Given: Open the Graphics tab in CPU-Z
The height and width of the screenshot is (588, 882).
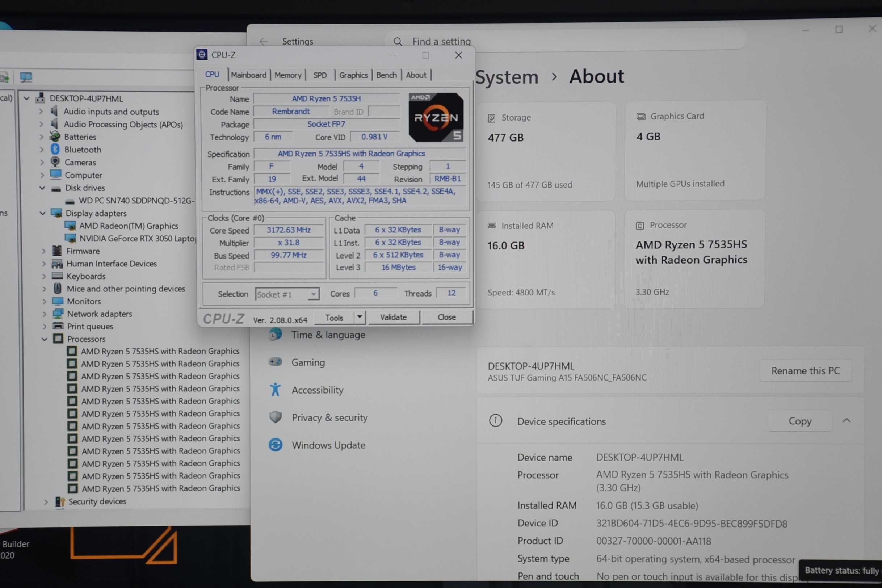Looking at the screenshot, I should pos(353,75).
